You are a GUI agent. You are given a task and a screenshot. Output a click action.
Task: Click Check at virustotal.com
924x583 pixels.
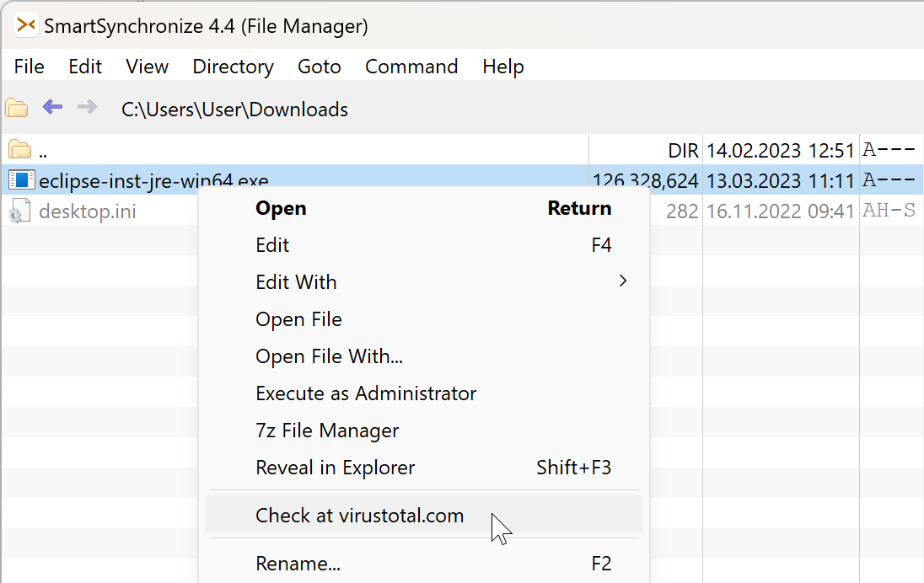[360, 515]
